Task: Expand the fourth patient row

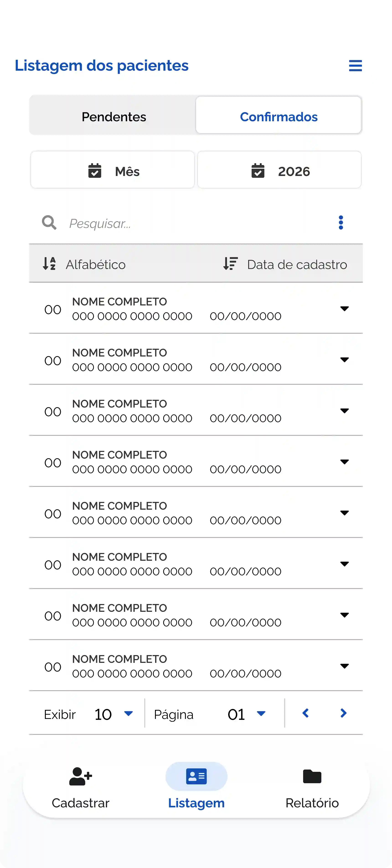Action: coord(344,462)
